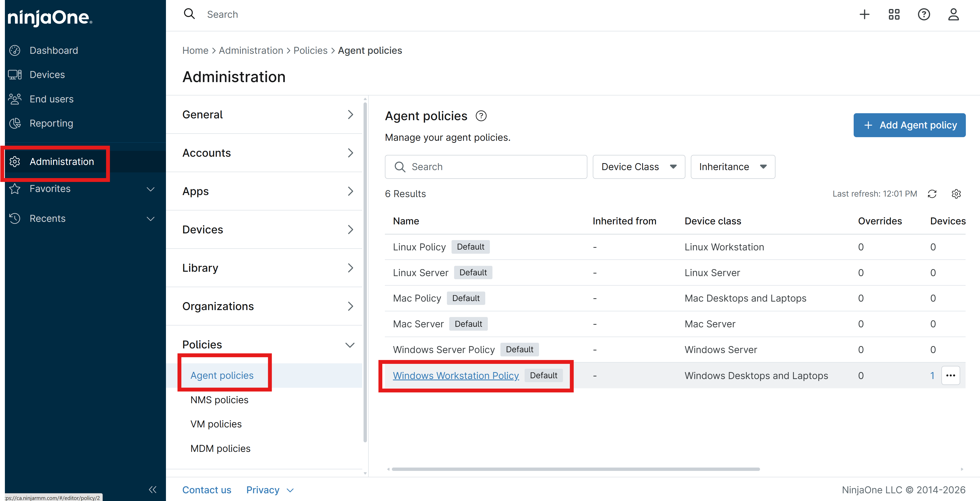Click the global search magnifier icon

click(x=189, y=14)
